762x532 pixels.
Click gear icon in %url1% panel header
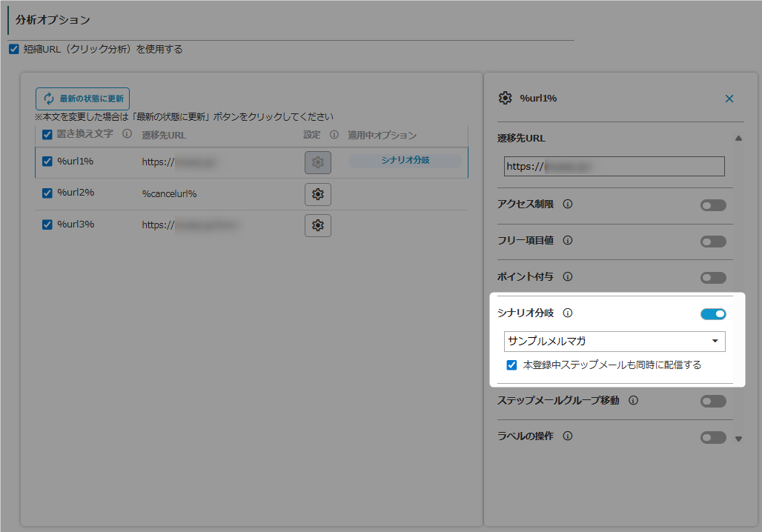pos(506,98)
